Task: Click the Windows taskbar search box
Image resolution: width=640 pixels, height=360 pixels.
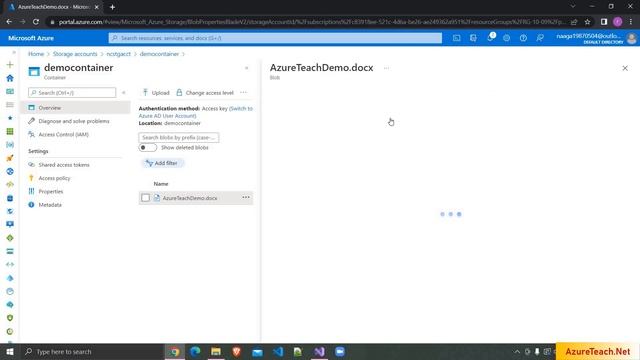Action: coord(92,351)
